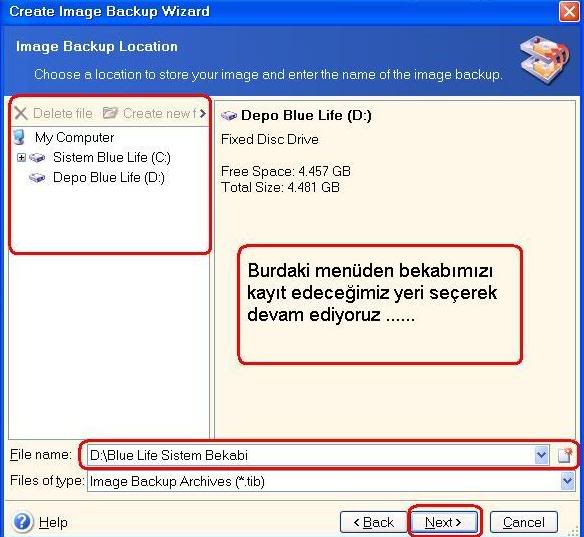Click the drive icon beside Depo Blue Life heading

(x=229, y=115)
